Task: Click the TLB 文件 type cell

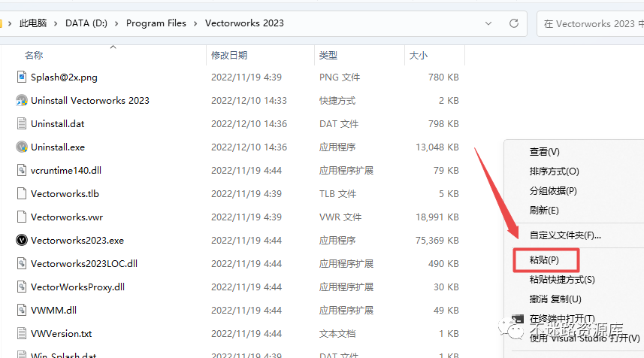Action: pos(337,193)
